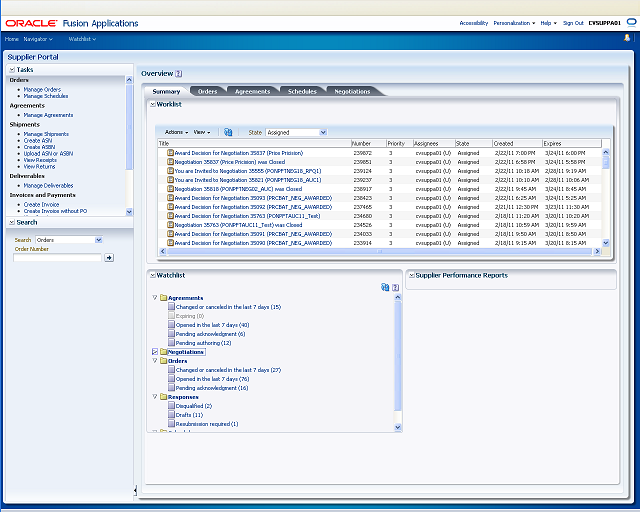
Task: Click the Responses folder icon in Watchlist
Action: pyautogui.click(x=164, y=396)
